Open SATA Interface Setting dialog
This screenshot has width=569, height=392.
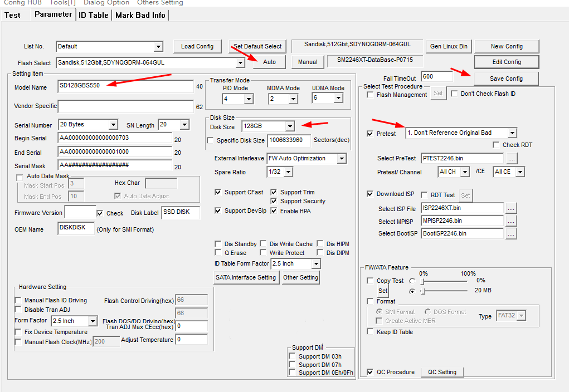246,277
